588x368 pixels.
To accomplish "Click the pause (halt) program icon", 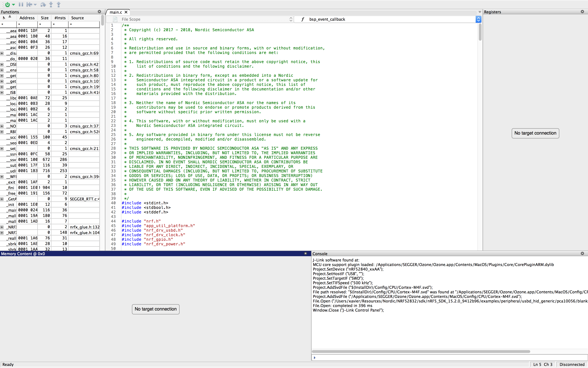I will click(21, 4).
